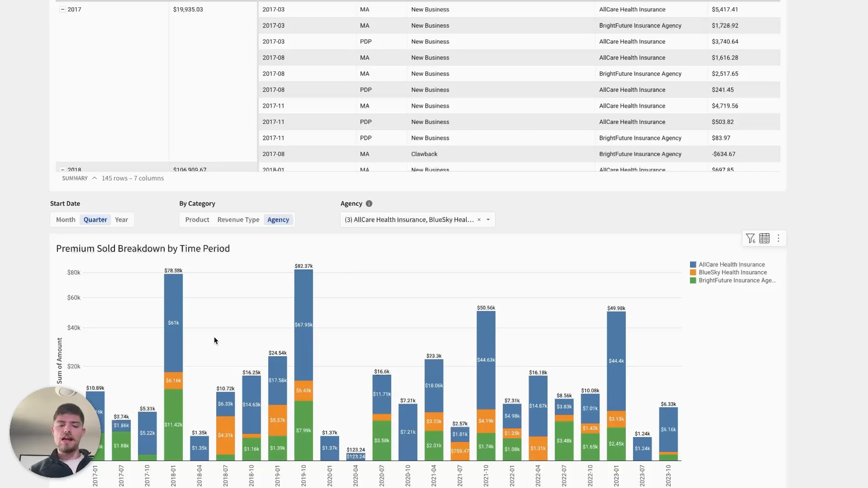Click the Agency multi-select field
Image resolution: width=868 pixels, height=488 pixels.
point(418,220)
